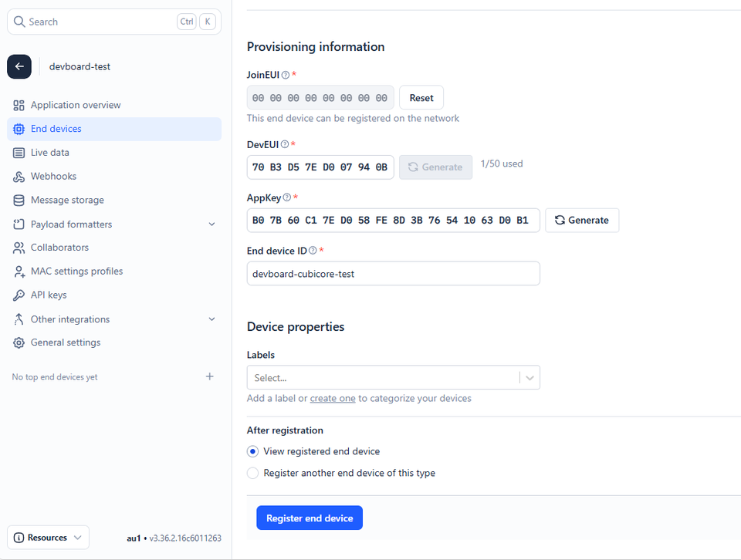Click the Provisioning information heading
Viewport: 741px width, 560px height.
[x=316, y=47]
